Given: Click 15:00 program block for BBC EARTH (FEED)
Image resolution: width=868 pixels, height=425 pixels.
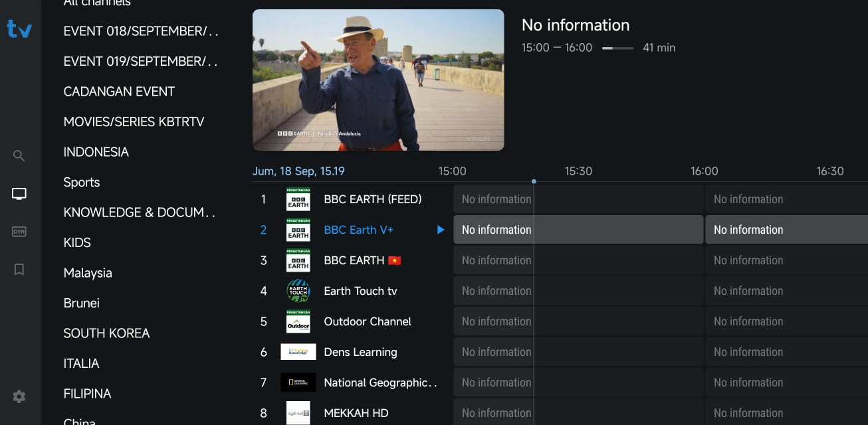Looking at the screenshot, I should pyautogui.click(x=578, y=199).
